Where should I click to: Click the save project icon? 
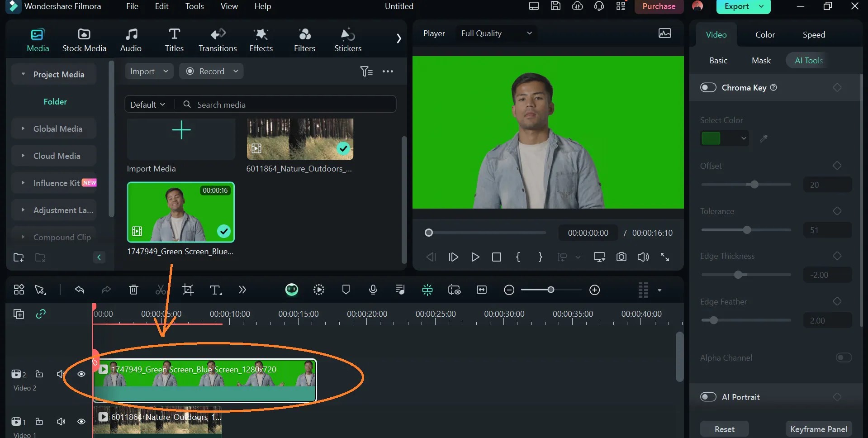(555, 6)
